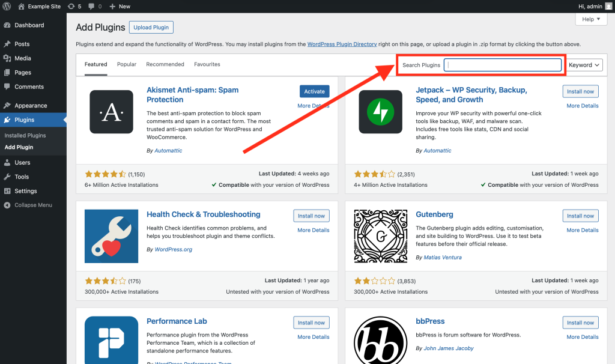Open the WordPress Plugin Directory link
The height and width of the screenshot is (364, 615).
click(x=342, y=44)
